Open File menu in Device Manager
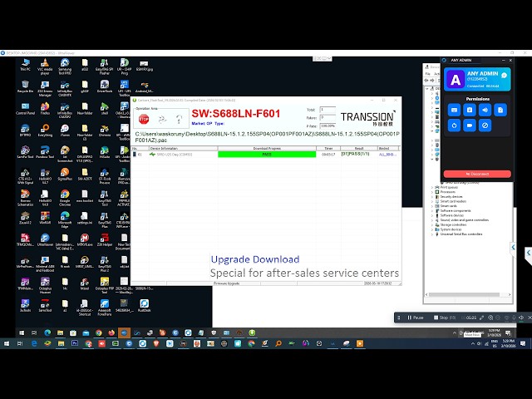532x399 pixels. coord(428,74)
